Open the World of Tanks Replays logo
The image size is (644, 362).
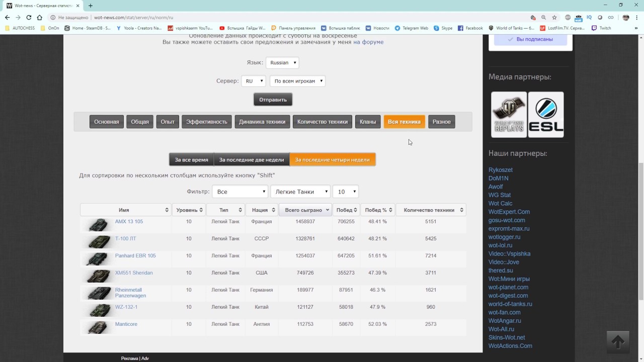pos(509,115)
